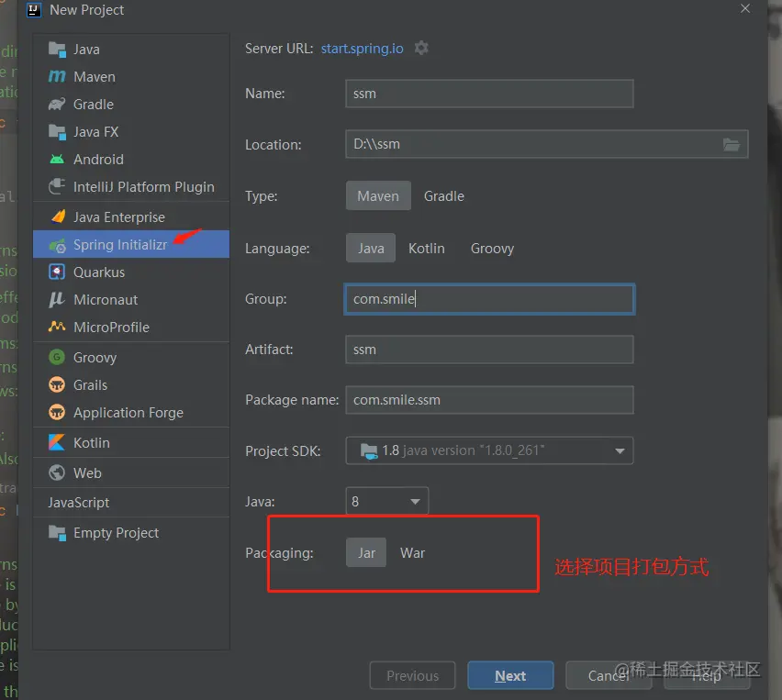Image resolution: width=782 pixels, height=700 pixels.
Task: Click the Empty Project folder icon
Action: 57,533
